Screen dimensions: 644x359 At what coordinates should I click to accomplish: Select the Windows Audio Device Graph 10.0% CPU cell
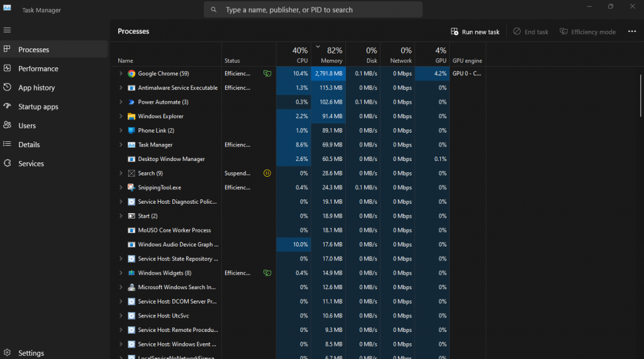point(294,245)
